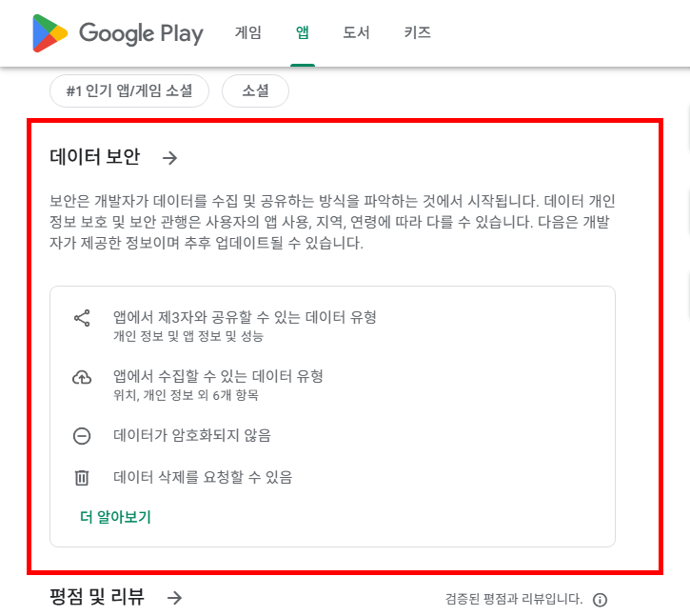
Task: Open the 데이터 보안 heading
Action: 94,157
